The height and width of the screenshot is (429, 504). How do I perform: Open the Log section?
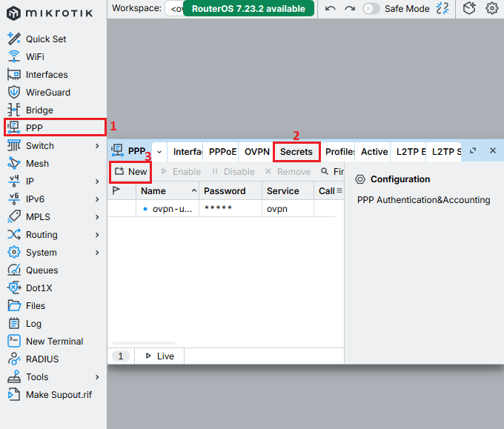click(x=33, y=324)
